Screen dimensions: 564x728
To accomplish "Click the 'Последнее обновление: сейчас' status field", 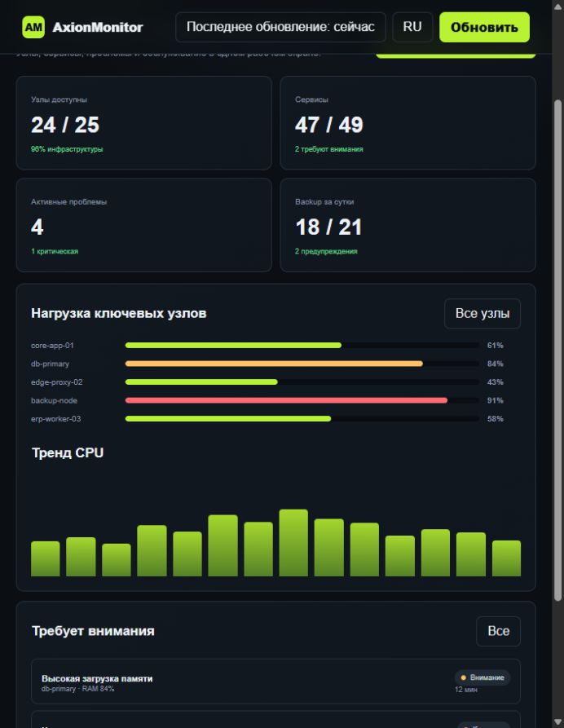I will tap(280, 27).
